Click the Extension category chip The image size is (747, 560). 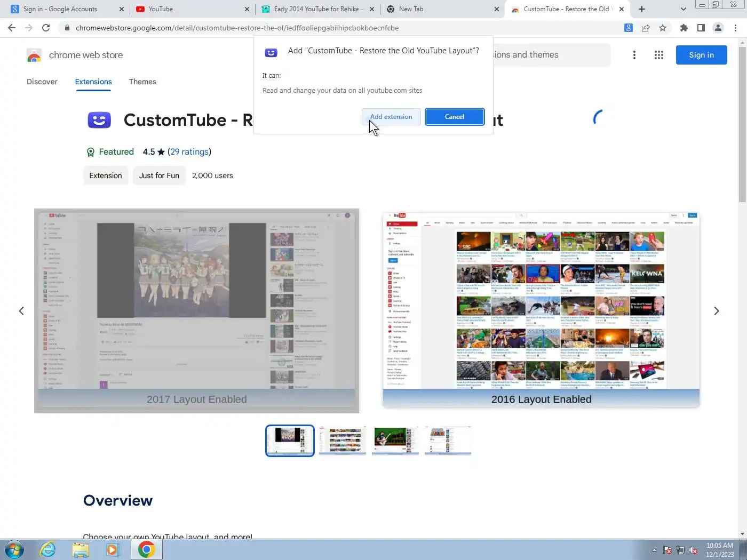(x=106, y=175)
